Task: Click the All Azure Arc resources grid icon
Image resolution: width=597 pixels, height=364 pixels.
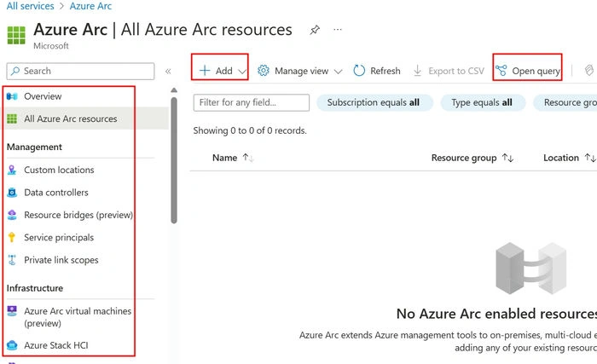Action: point(12,118)
